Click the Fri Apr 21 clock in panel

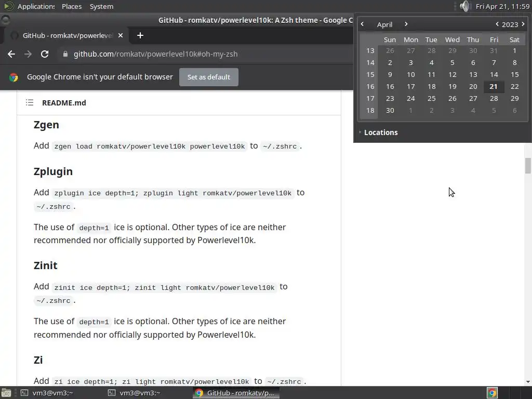pos(502,6)
